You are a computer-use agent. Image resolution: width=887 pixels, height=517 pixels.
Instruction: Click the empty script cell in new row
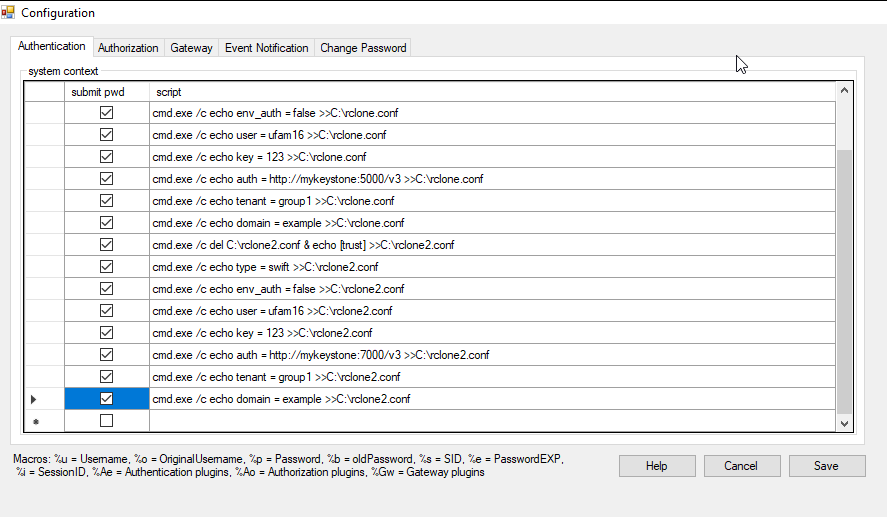tap(490, 421)
